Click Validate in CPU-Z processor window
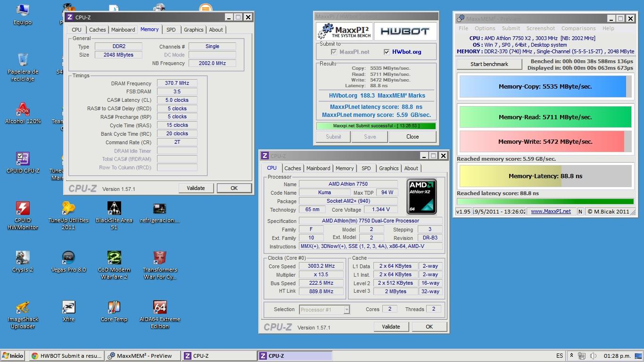 [391, 327]
